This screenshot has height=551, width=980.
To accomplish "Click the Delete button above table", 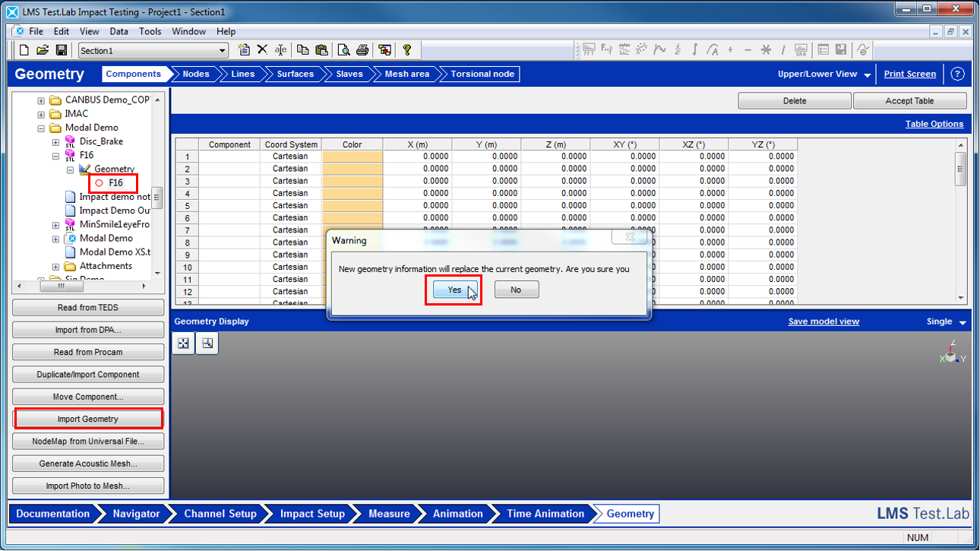I will (x=795, y=101).
